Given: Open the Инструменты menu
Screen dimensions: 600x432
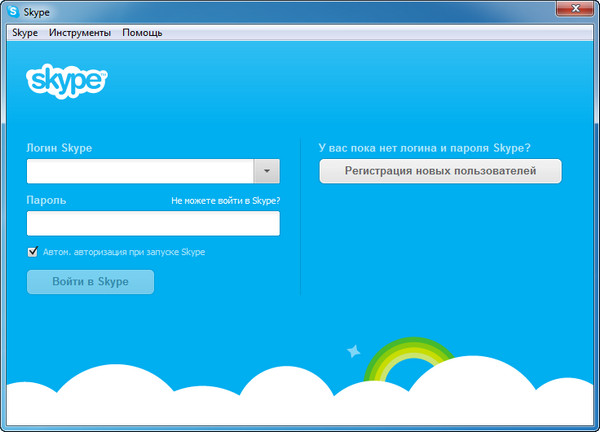Looking at the screenshot, I should click(79, 33).
